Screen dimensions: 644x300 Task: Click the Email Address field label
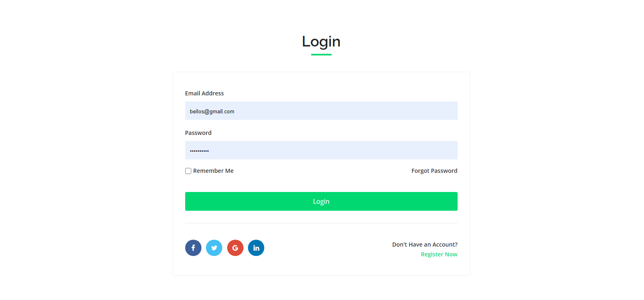point(204,93)
